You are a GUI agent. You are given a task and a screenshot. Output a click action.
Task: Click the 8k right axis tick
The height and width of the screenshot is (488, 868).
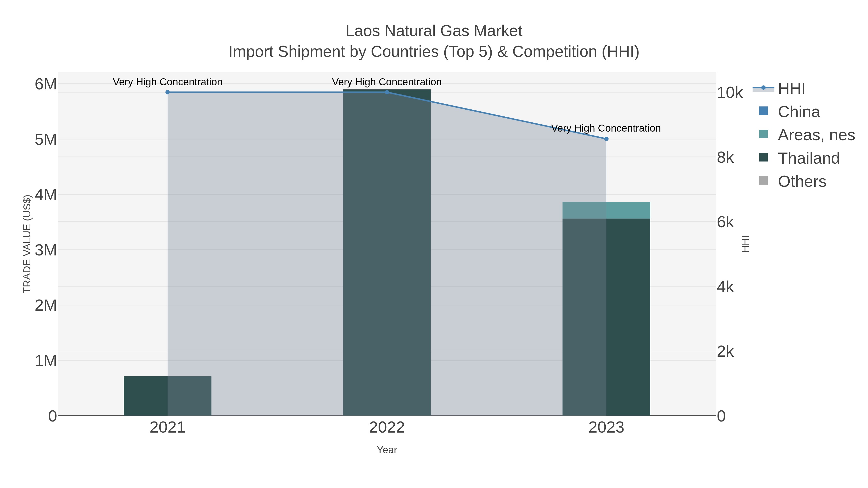coord(726,157)
